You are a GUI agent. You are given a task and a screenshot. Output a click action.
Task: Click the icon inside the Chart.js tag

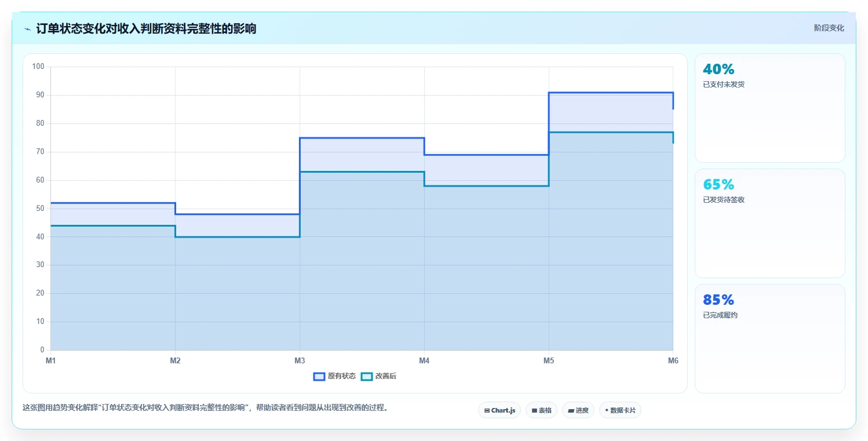(x=487, y=410)
